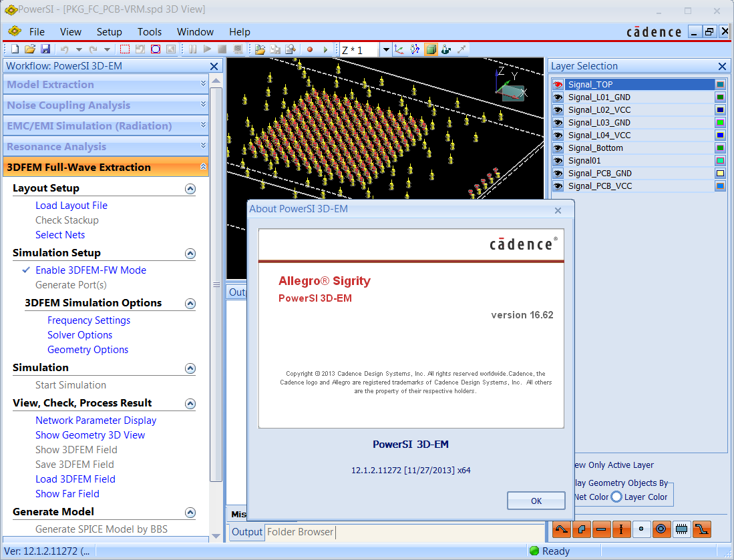Click the New file toolbar icon
The width and height of the screenshot is (734, 560).
pyautogui.click(x=15, y=49)
